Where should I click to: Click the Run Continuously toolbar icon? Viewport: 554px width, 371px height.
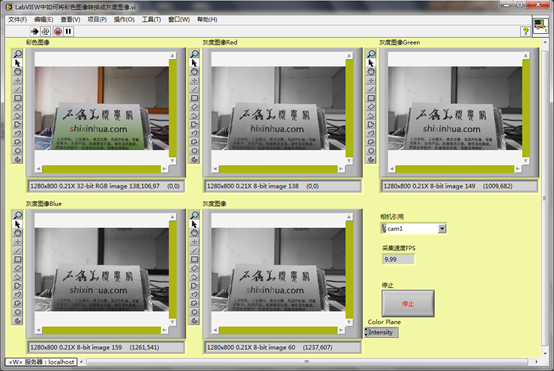[x=46, y=31]
